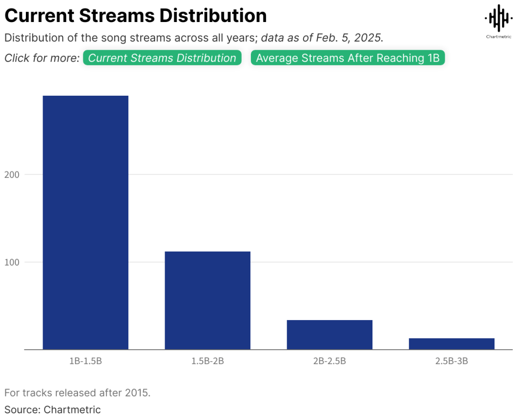
Task: Click the Chartmetric logo icon
Action: coord(498,18)
